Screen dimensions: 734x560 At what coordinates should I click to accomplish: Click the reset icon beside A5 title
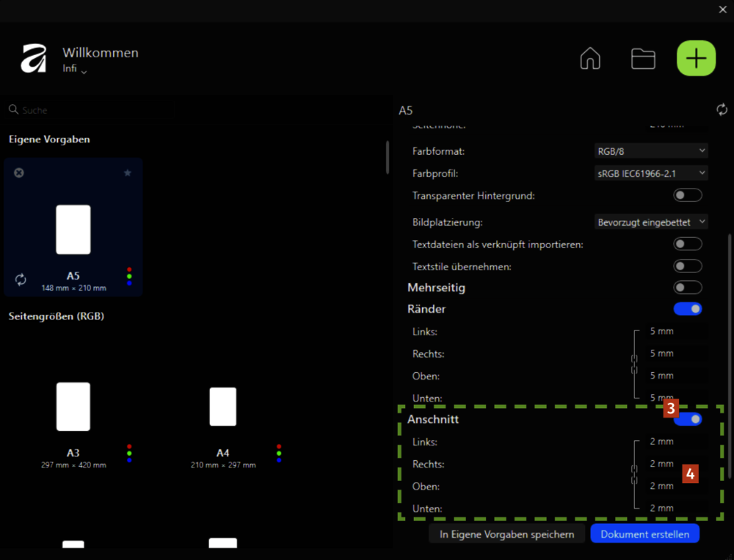[x=722, y=109]
